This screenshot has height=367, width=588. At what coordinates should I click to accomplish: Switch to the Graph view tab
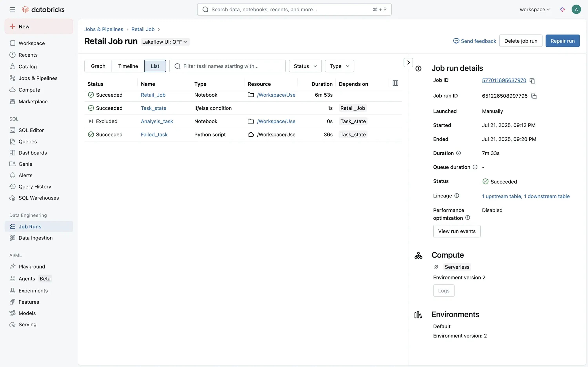[98, 66]
